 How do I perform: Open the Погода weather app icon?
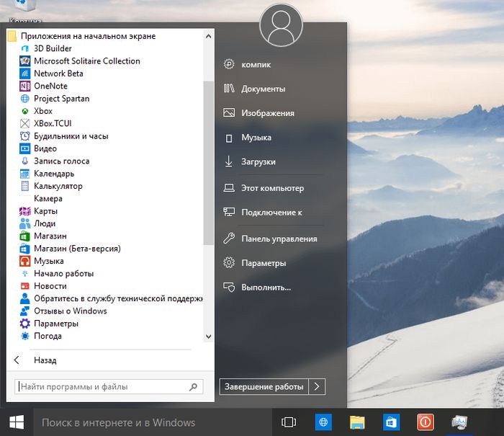tap(25, 336)
